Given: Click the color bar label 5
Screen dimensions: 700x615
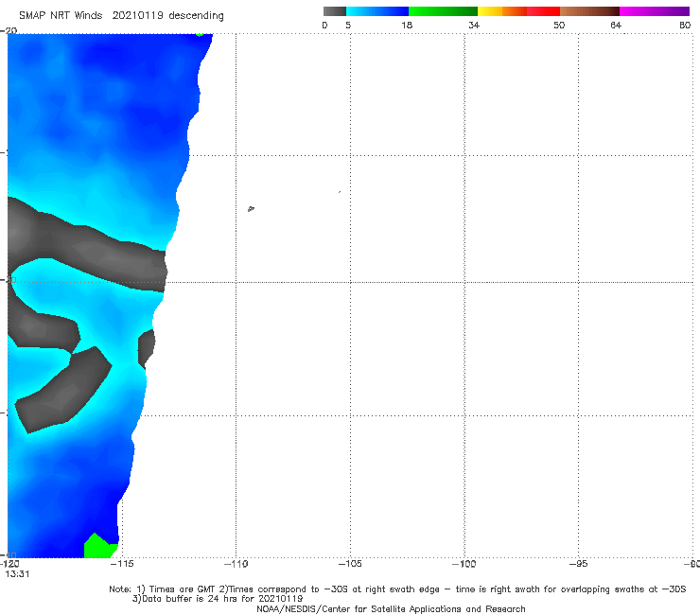Looking at the screenshot, I should (x=348, y=25).
